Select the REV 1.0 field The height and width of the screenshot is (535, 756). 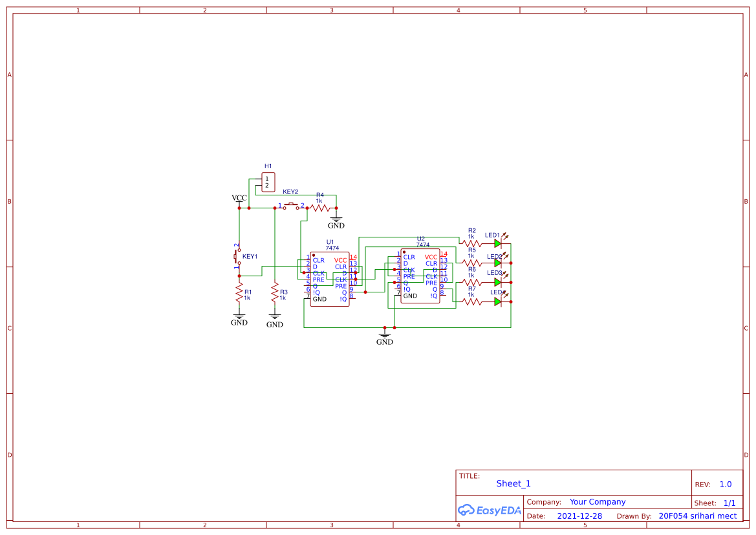[724, 484]
